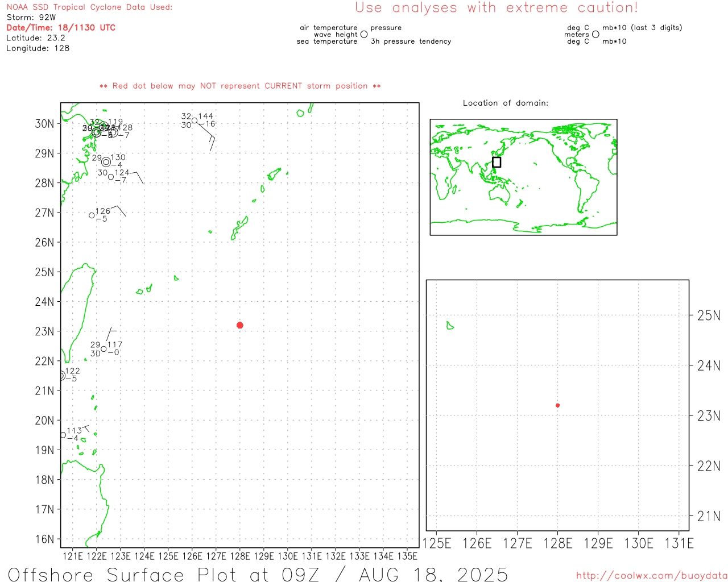Click the 'meters' unit label in legend
This screenshot has width=728, height=582.
(x=577, y=35)
